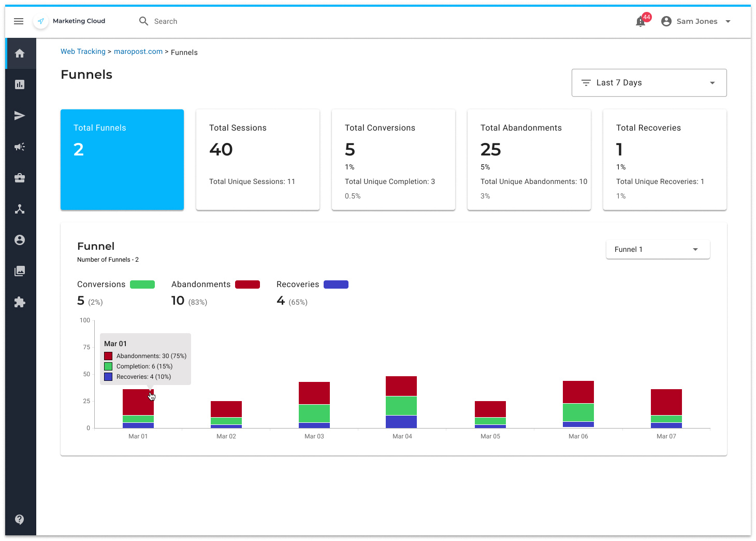Open the Reports section via bar chart icon
The height and width of the screenshot is (541, 756).
(20, 84)
